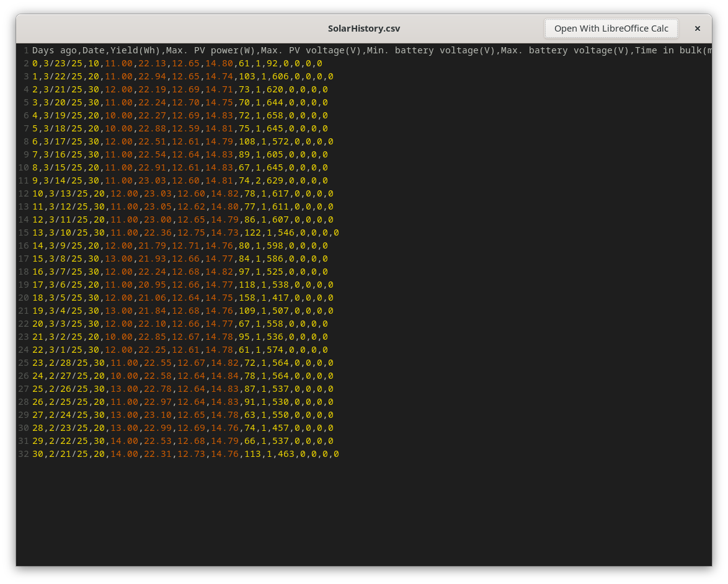Click the row dated 3/16/25

click(x=180, y=154)
